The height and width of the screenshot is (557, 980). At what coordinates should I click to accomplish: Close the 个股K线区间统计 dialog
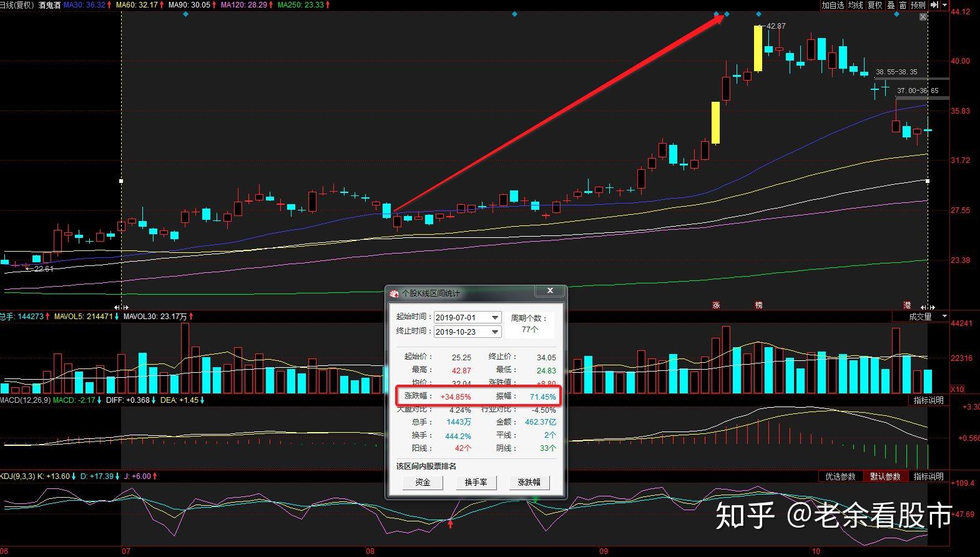(x=550, y=291)
